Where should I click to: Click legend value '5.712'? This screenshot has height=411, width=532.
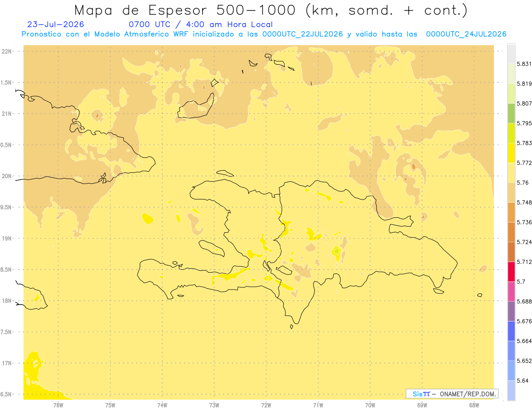524,262
